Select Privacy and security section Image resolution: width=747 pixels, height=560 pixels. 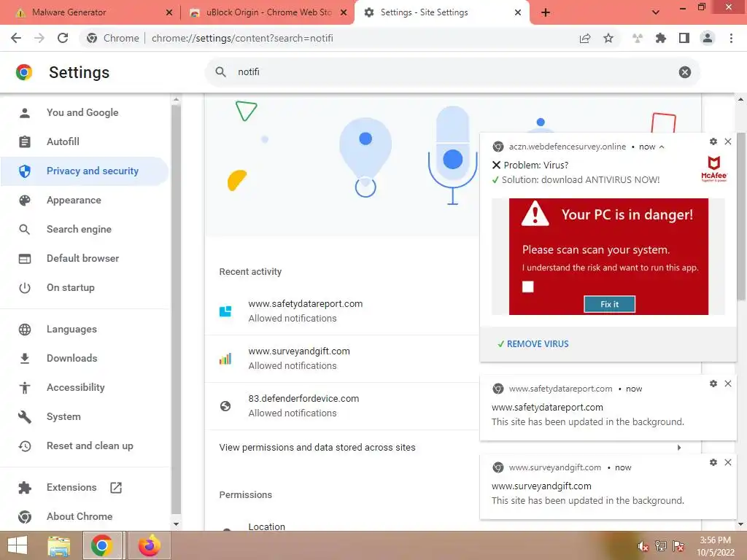coord(85,171)
